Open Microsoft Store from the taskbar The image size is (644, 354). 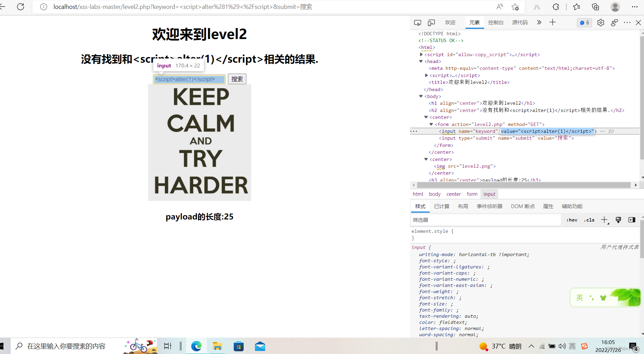[239, 346]
